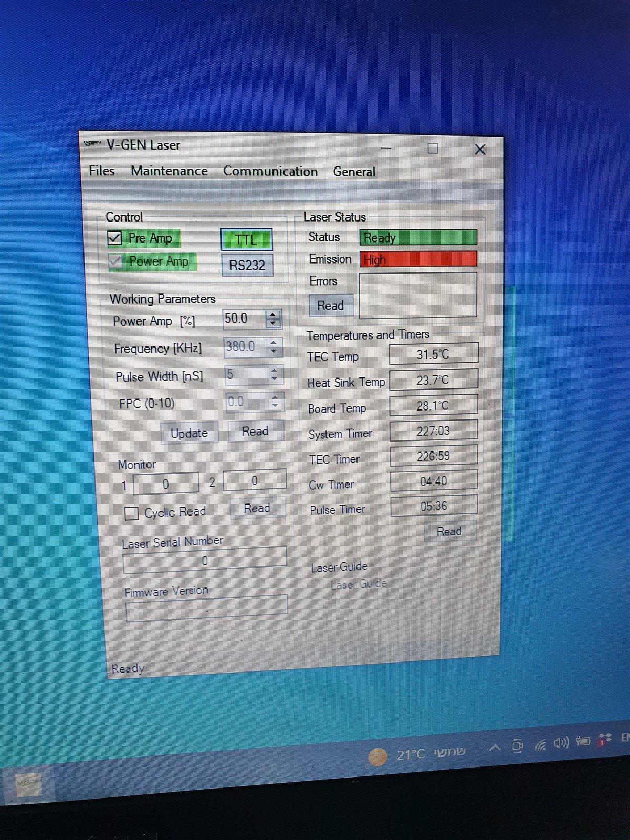The width and height of the screenshot is (630, 840).
Task: Open the Wi-Fi network tray icon
Action: point(540,744)
